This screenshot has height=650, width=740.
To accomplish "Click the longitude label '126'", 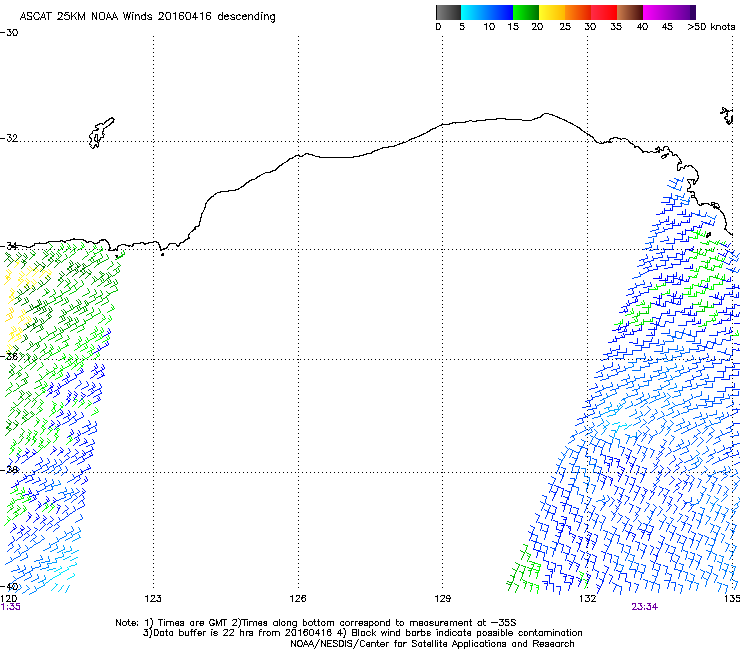I will point(298,599).
